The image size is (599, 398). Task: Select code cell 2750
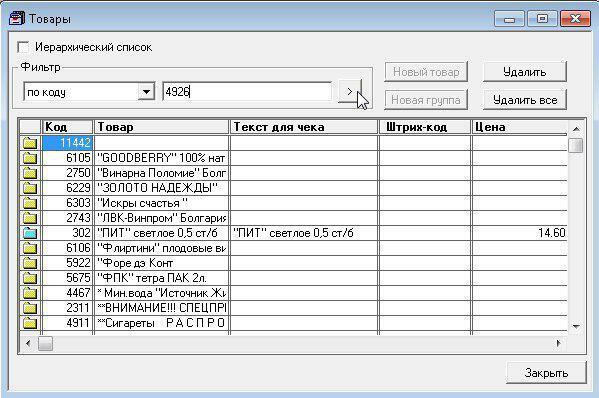point(68,173)
